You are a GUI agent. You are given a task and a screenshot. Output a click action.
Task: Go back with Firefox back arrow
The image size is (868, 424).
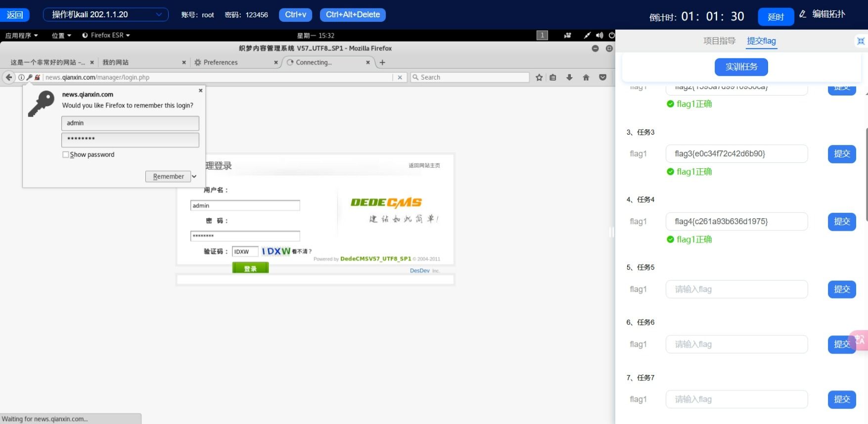coord(9,77)
